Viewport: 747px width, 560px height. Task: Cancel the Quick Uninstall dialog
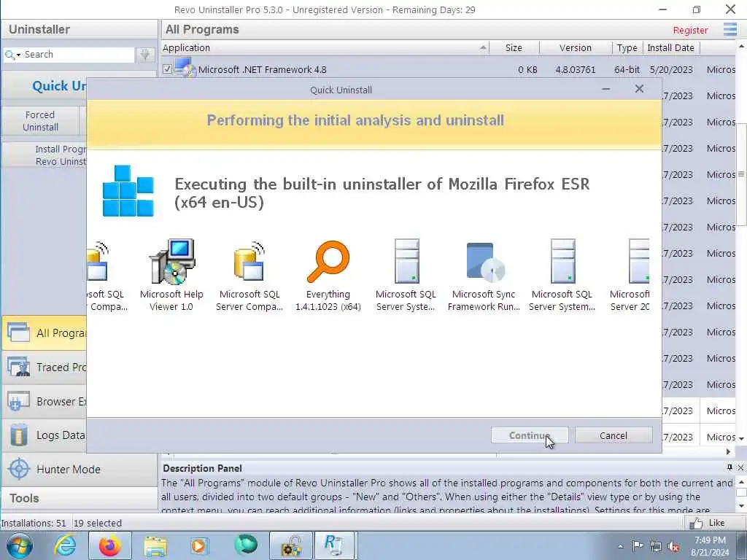(x=613, y=435)
